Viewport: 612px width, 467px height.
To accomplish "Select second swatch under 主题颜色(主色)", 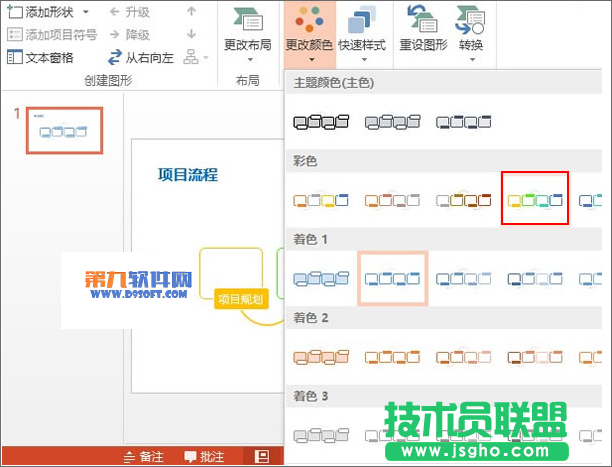I will pos(392,122).
